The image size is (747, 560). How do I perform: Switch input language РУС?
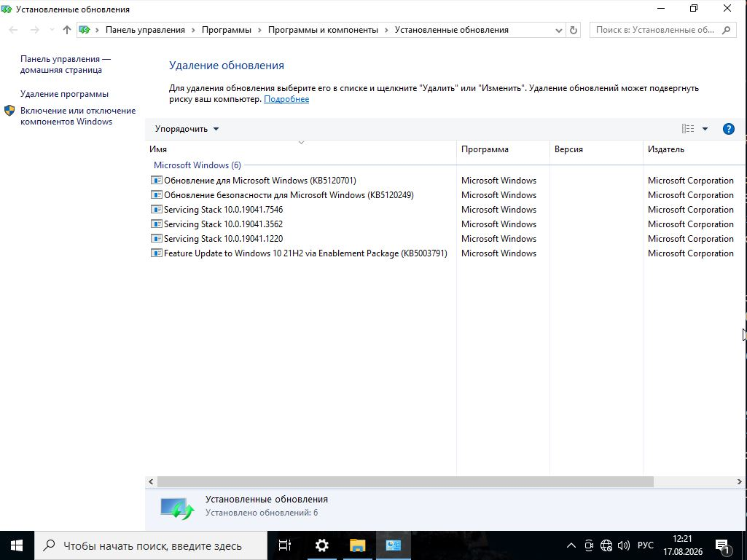(x=646, y=545)
